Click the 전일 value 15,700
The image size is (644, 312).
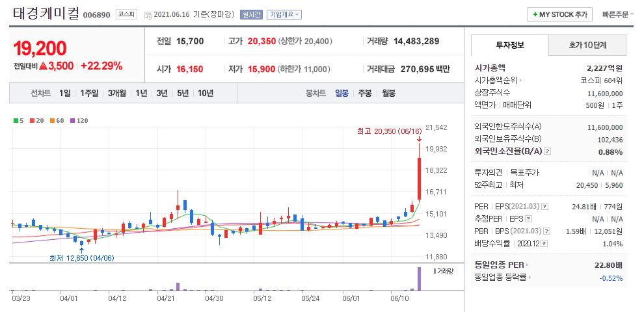(x=190, y=41)
